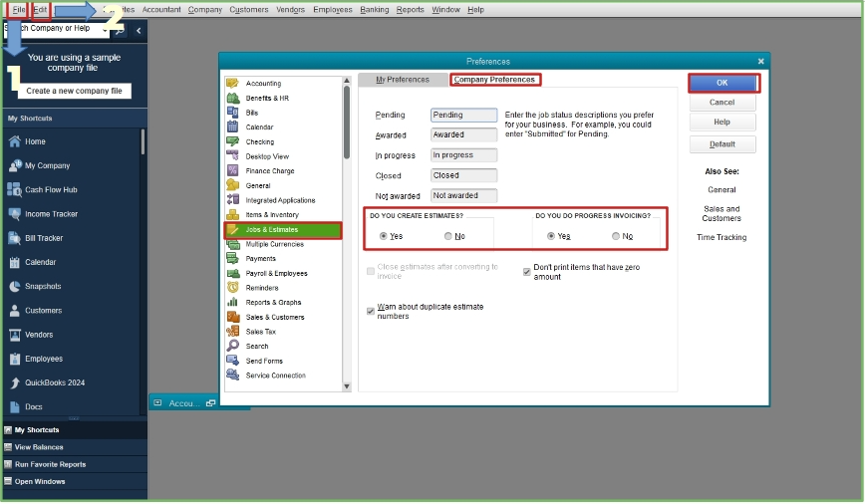865x504 pixels.
Task: Open Income Tracker sidebar icon
Action: 14,214
